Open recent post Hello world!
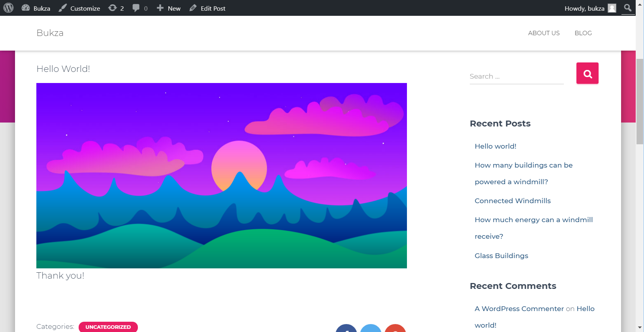The image size is (644, 332). [495, 146]
